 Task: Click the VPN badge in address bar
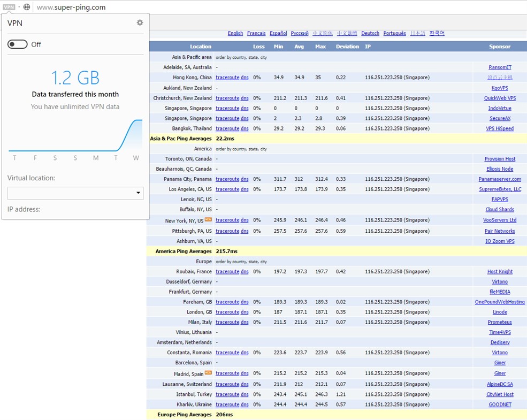(9, 7)
